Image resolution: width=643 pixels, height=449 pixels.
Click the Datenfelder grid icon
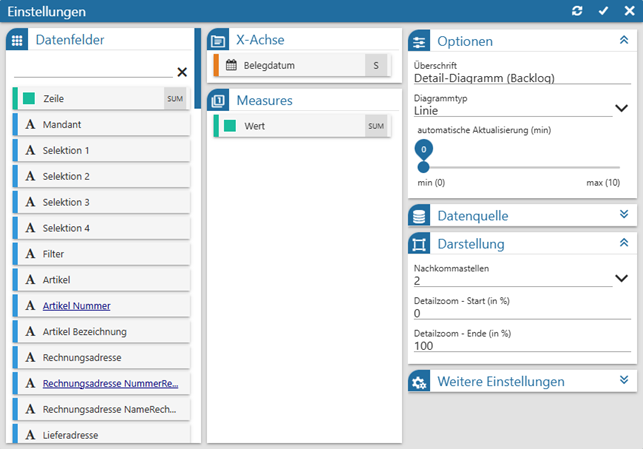(x=17, y=40)
